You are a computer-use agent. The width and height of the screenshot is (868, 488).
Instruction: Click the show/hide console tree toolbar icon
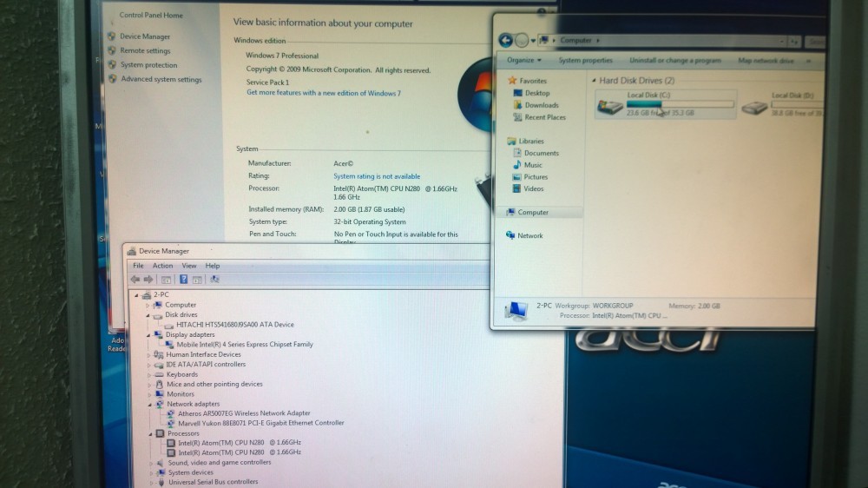[166, 280]
